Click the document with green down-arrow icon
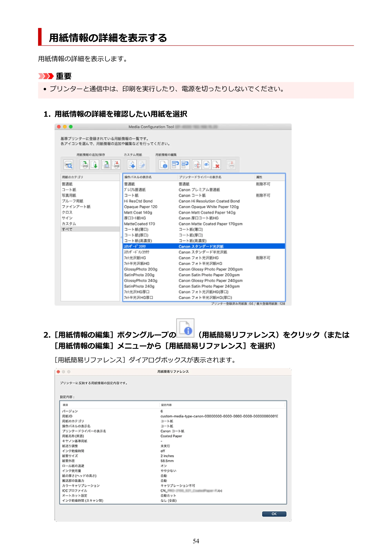The width and height of the screenshot is (392, 555). (x=94, y=165)
